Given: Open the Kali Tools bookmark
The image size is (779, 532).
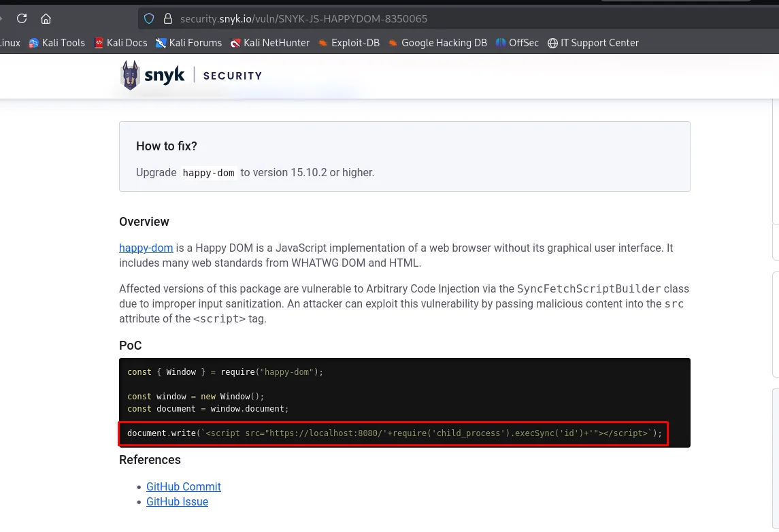Looking at the screenshot, I should coord(56,43).
